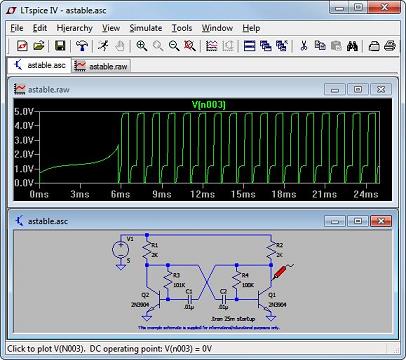Image resolution: width=406 pixels, height=360 pixels.
Task: Open the control panel hammer icon
Action: 82,46
